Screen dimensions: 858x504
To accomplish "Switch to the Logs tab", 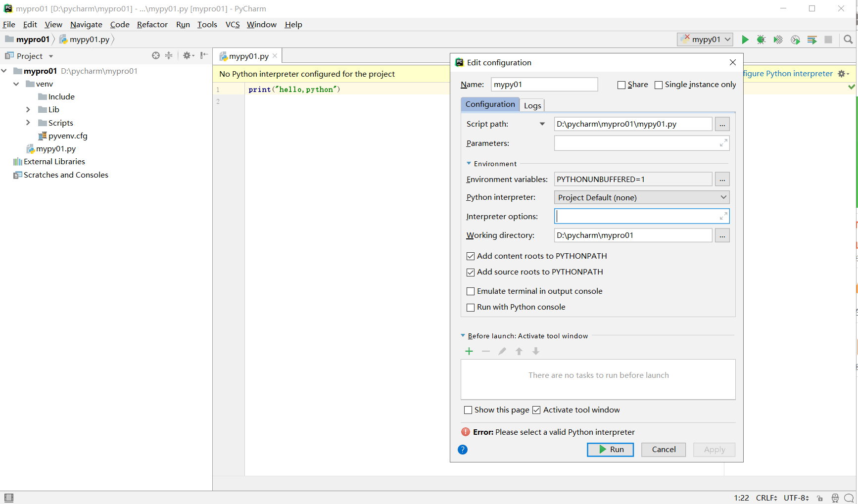I will 532,105.
